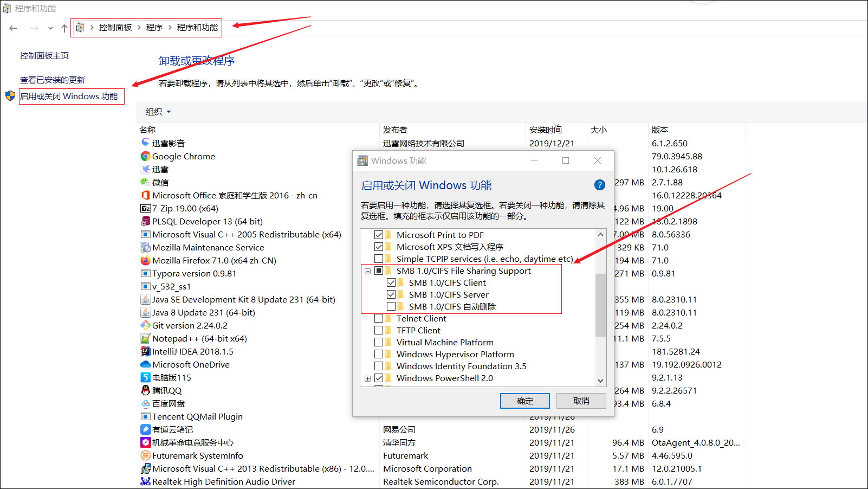Image resolution: width=868 pixels, height=489 pixels.
Task: Enable Windows Hypervisor Platform checkbox
Action: (379, 354)
